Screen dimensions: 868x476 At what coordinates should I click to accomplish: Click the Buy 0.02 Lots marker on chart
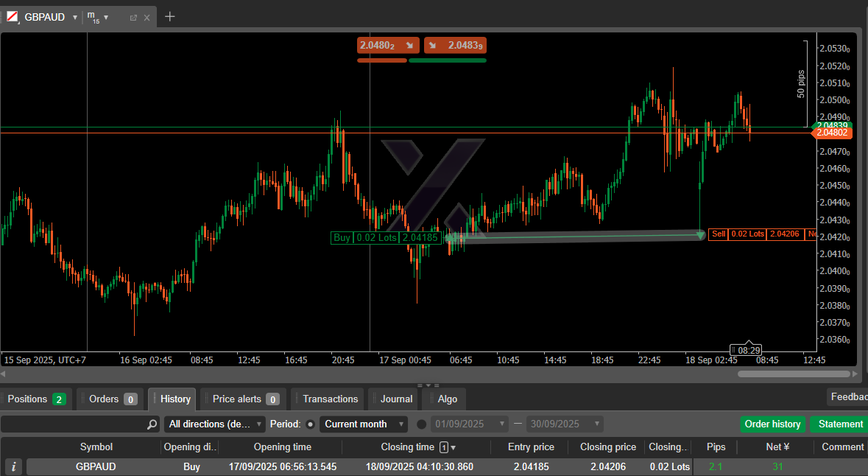pyautogui.click(x=385, y=237)
